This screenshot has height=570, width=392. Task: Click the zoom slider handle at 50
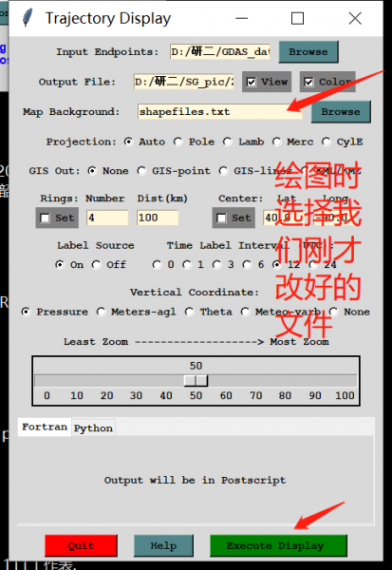[196, 381]
